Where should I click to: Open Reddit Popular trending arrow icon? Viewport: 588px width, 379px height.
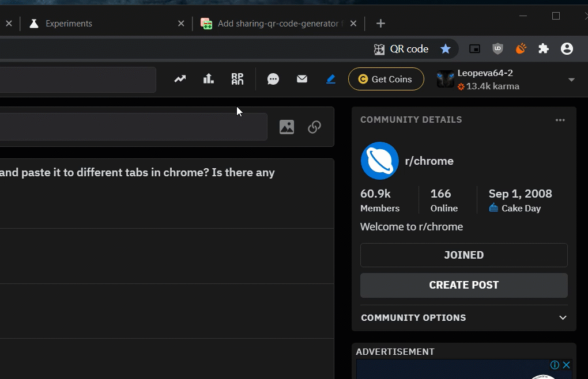pos(180,79)
